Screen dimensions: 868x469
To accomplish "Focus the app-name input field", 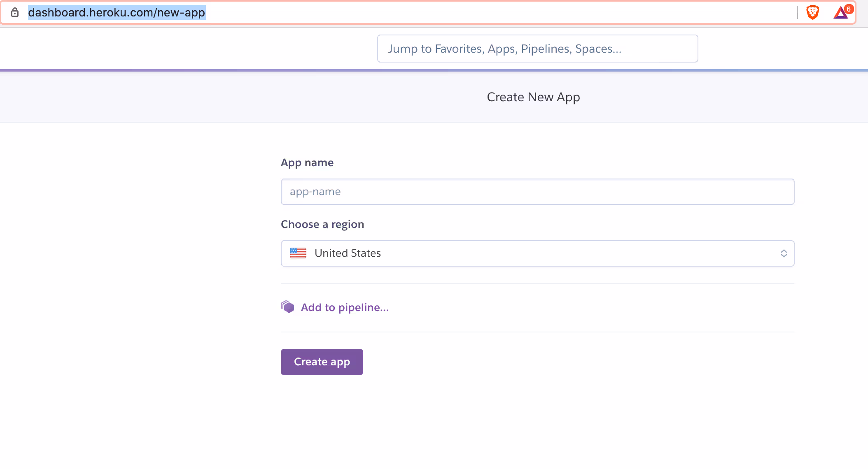I will pos(537,191).
